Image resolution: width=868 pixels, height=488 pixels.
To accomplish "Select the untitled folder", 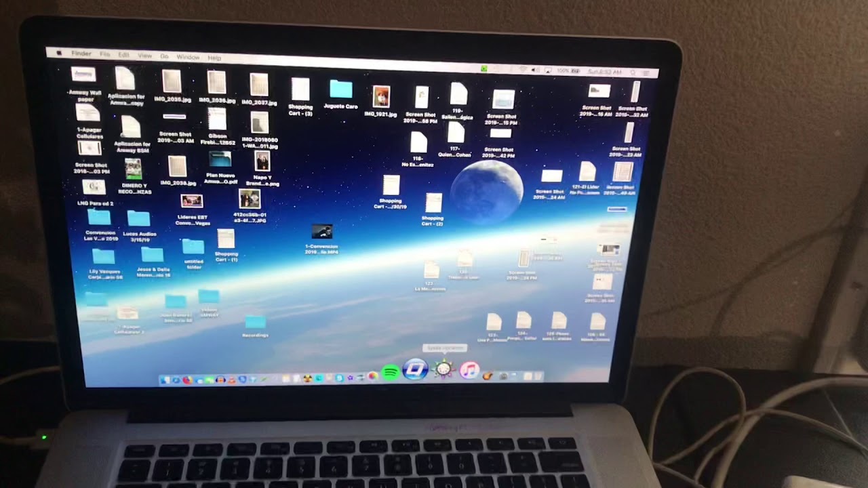I will tap(193, 254).
